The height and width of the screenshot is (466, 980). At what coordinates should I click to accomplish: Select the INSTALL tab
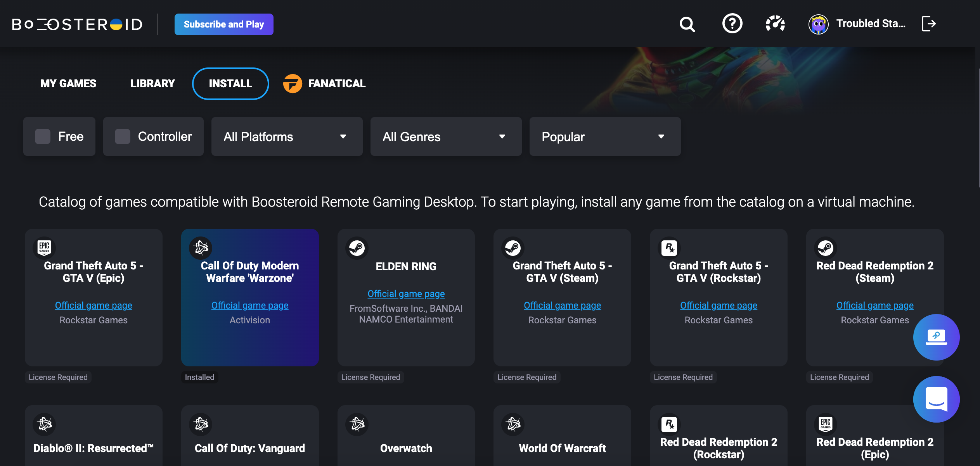(230, 83)
